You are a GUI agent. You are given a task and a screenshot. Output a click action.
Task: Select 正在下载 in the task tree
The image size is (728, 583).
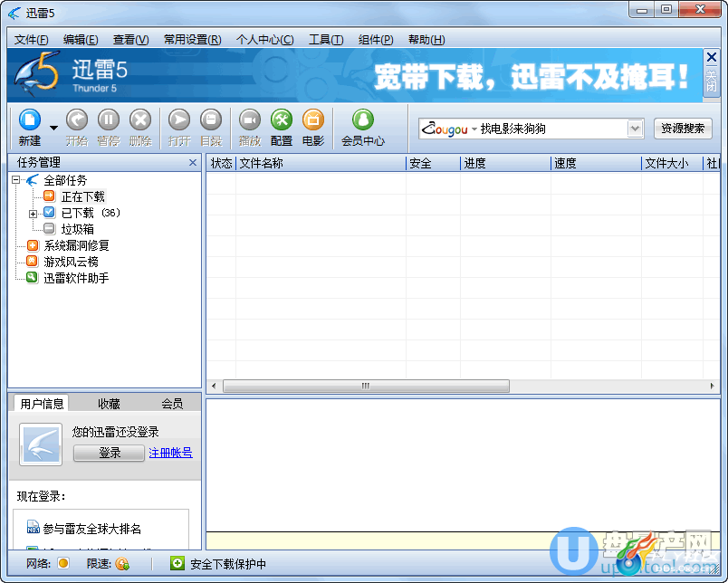83,196
